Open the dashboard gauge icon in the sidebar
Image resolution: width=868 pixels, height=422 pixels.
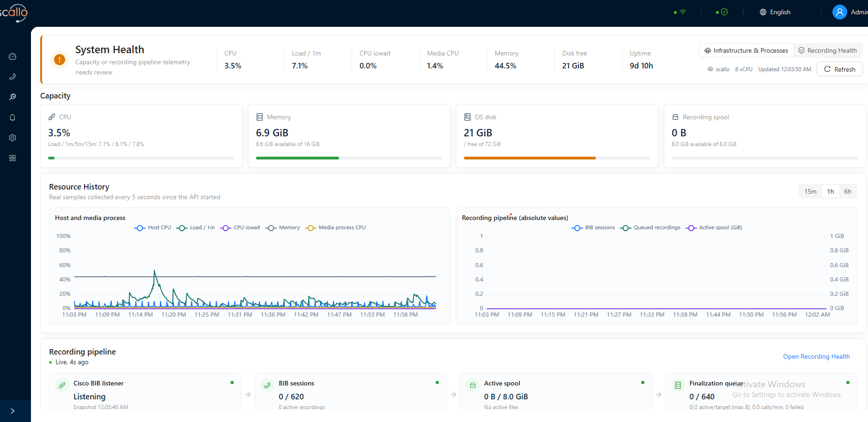pos(12,56)
